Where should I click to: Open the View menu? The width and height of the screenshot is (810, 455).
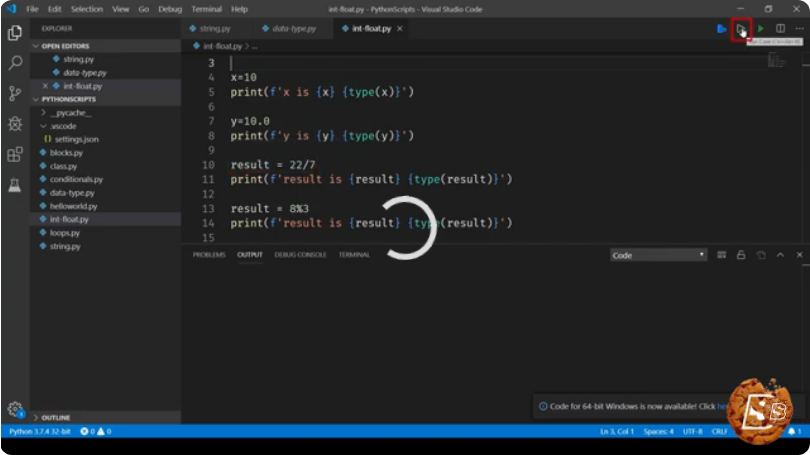[121, 9]
